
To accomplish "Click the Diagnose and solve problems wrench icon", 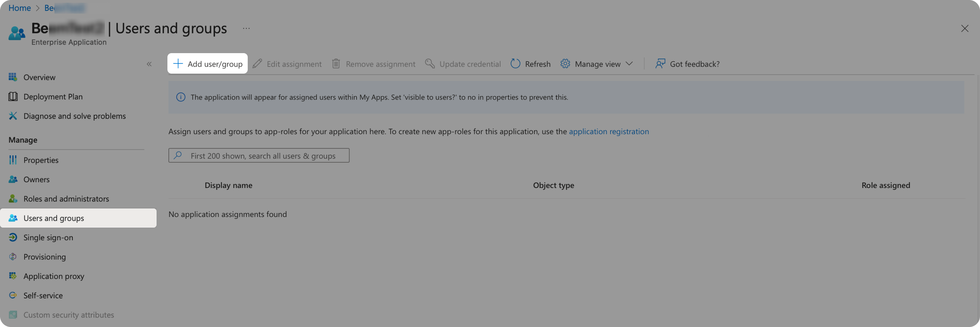I will 13,116.
